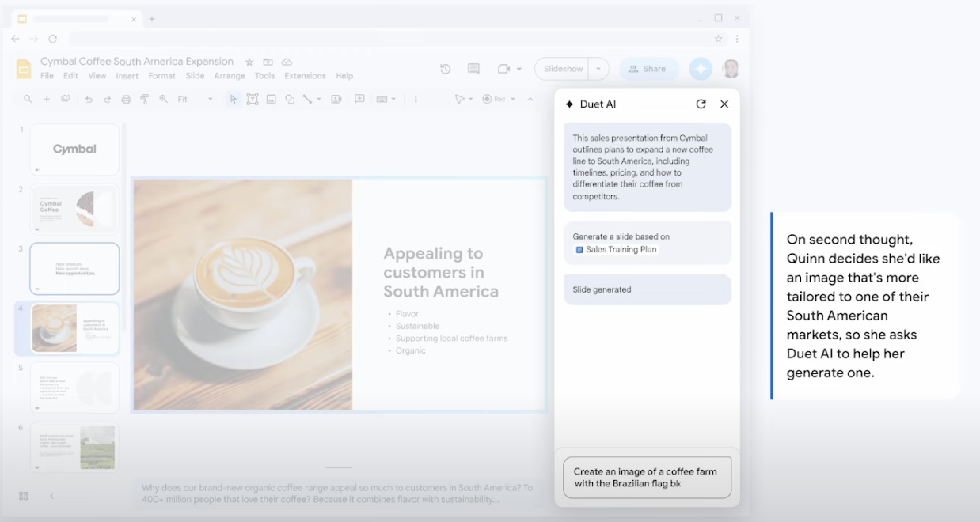
Task: Star the Cymbal Coffee presentation
Action: point(249,62)
